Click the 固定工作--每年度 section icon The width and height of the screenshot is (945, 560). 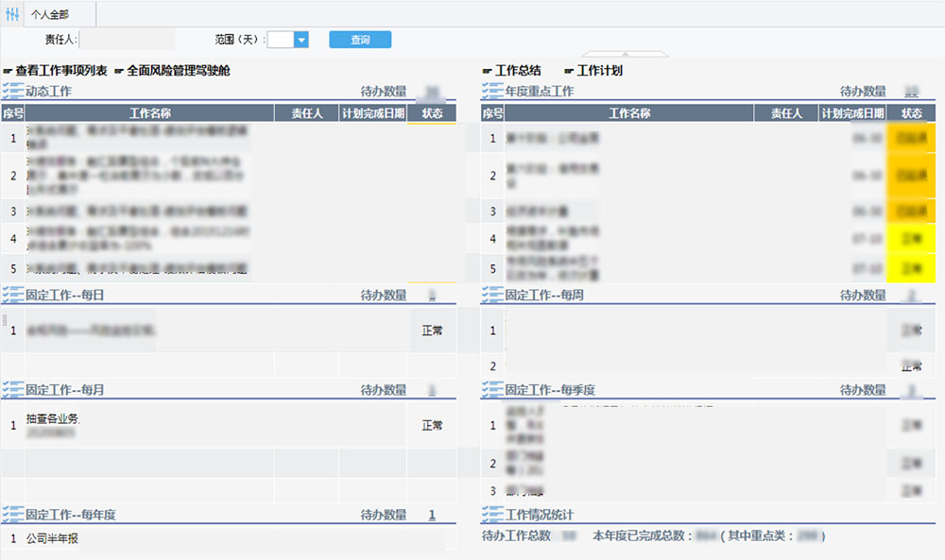pos(12,515)
